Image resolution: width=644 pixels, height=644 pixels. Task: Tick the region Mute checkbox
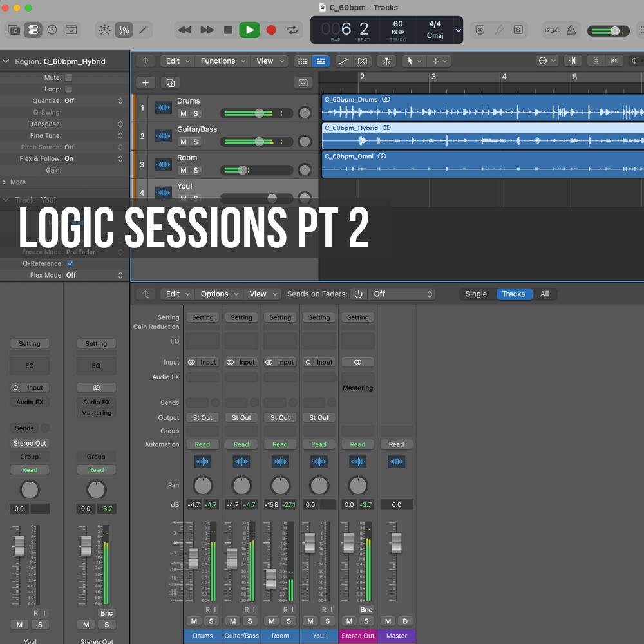click(x=69, y=77)
